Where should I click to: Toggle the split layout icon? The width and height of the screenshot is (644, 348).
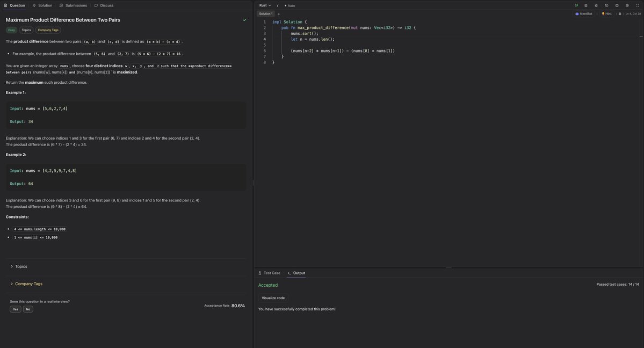(617, 5)
